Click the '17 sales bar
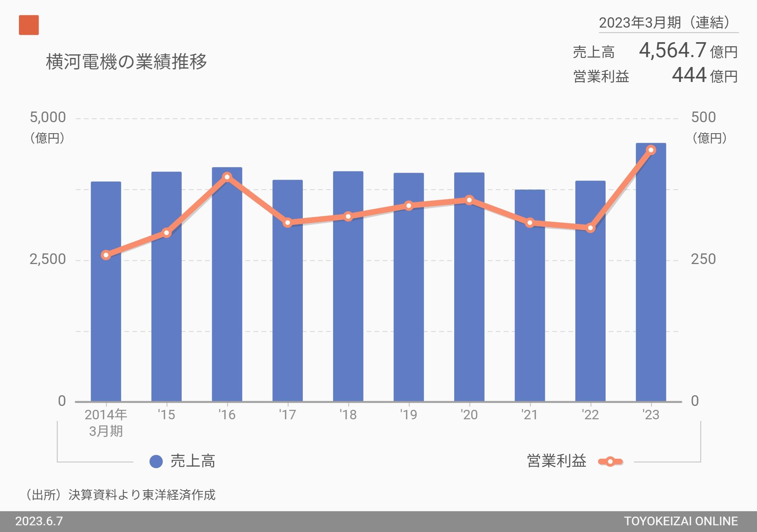757x532 pixels. click(x=287, y=291)
